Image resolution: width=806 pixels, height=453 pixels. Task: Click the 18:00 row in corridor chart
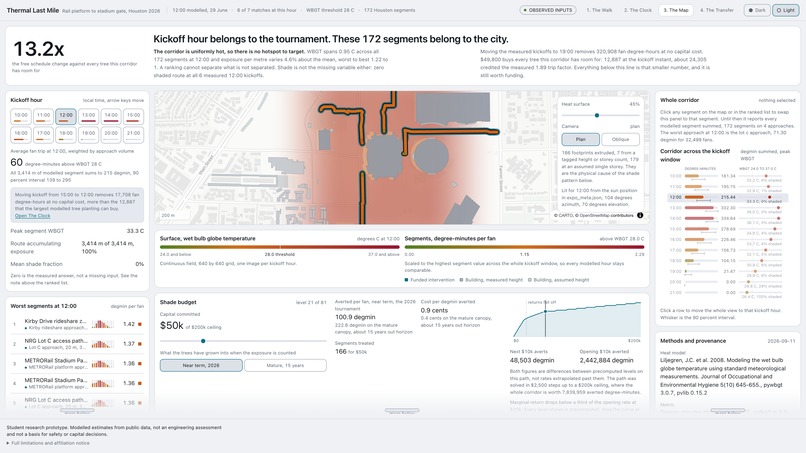[x=727, y=261]
